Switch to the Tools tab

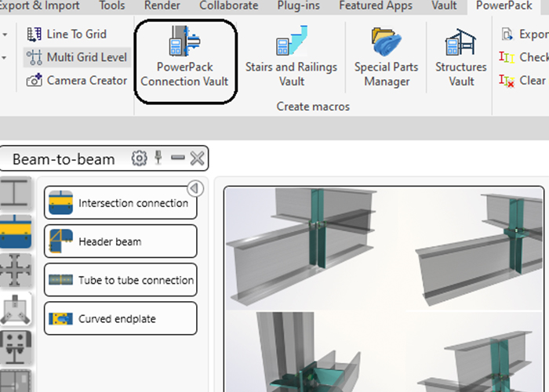point(112,5)
